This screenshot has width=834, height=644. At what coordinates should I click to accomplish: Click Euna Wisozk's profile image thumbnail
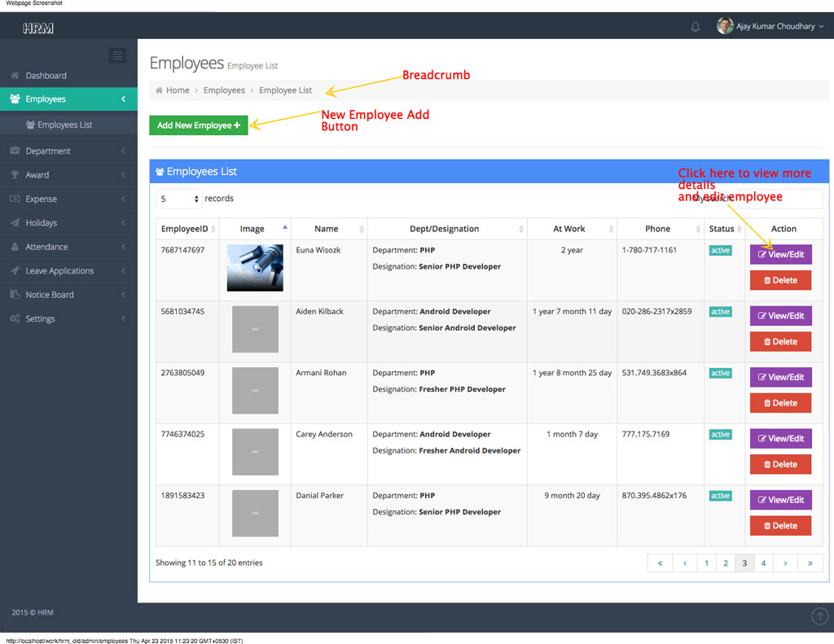(255, 267)
